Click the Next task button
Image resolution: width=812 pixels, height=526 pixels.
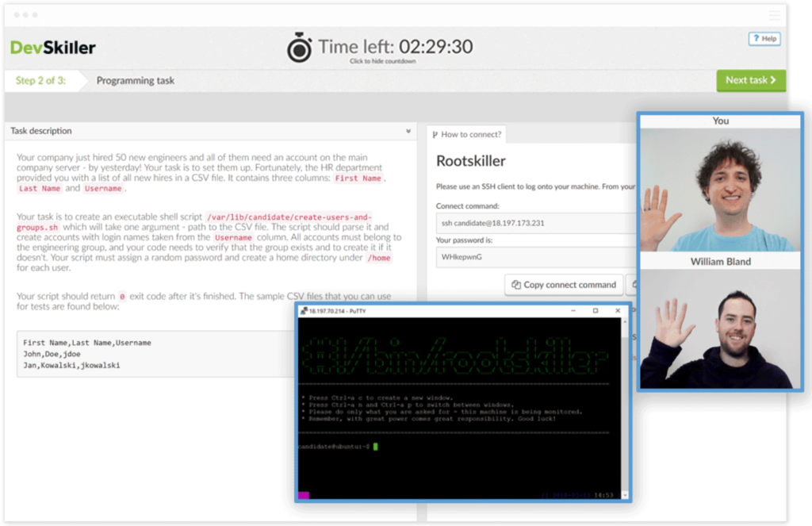pos(751,80)
